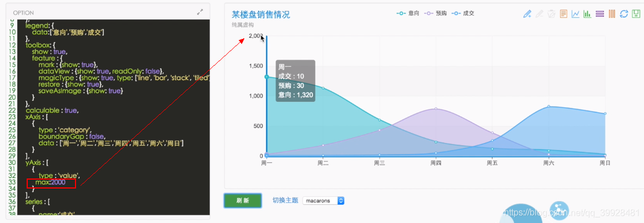Image resolution: width=644 pixels, height=223 pixels.
Task: Click the 周一 x-axis label
Action: tap(266, 163)
